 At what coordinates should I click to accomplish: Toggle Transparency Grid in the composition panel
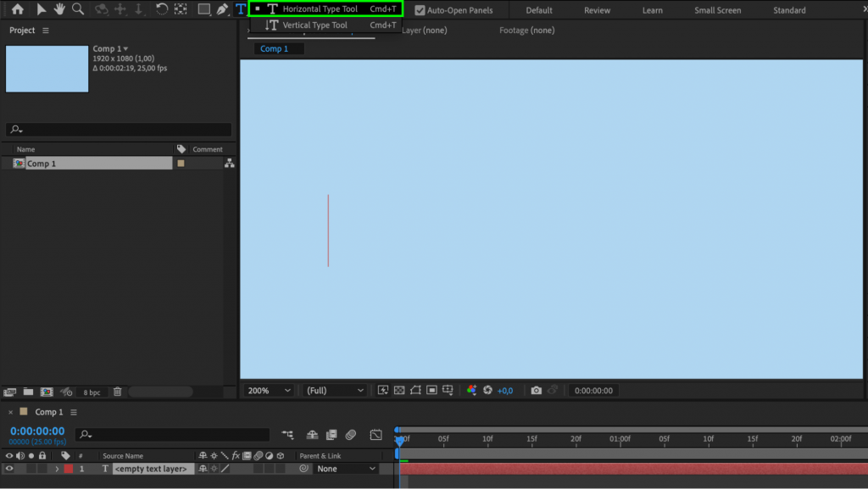[x=398, y=390]
